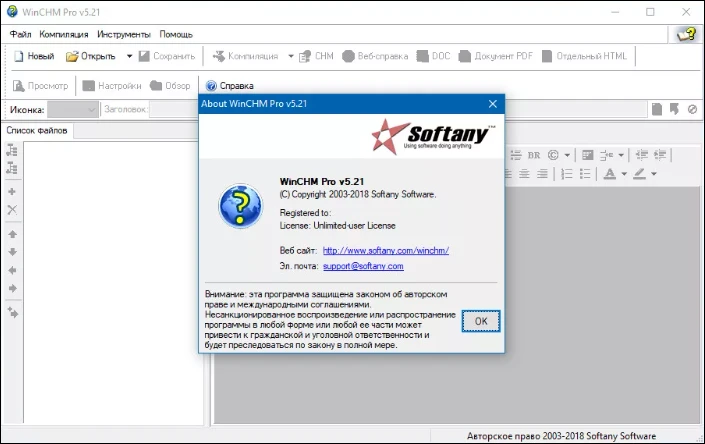705x444 pixels.
Task: Open the Иконка combo box
Action: (x=73, y=108)
